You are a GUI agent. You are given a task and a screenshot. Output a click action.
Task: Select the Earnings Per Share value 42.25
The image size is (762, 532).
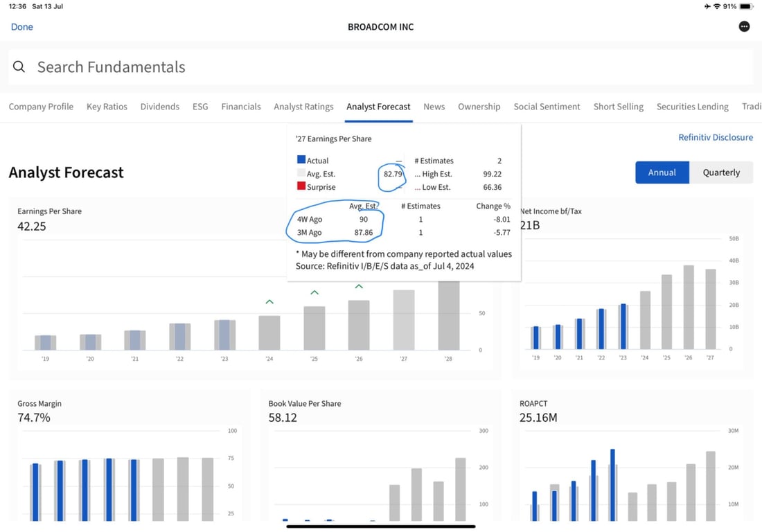click(32, 227)
